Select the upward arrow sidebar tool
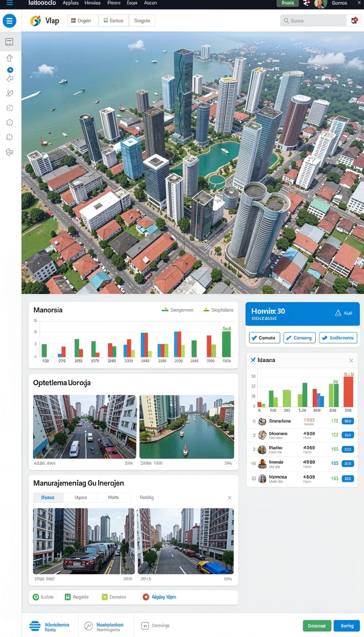The height and width of the screenshot is (637, 364). 9,58
